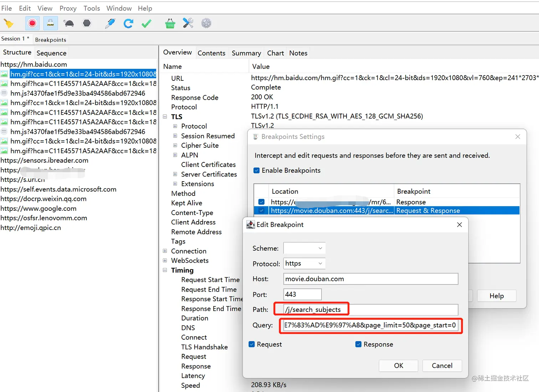Close the Breakpoints Settings dialog
Image resolution: width=539 pixels, height=392 pixels.
coord(518,137)
